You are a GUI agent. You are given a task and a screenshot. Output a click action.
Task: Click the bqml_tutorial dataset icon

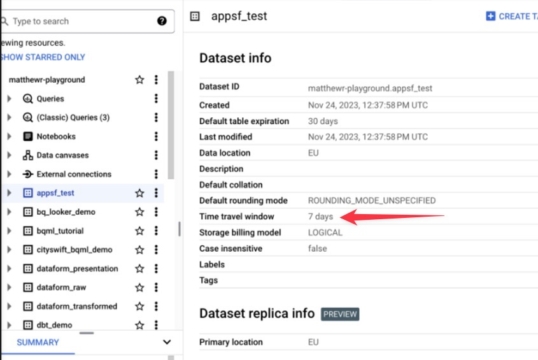[x=28, y=231]
